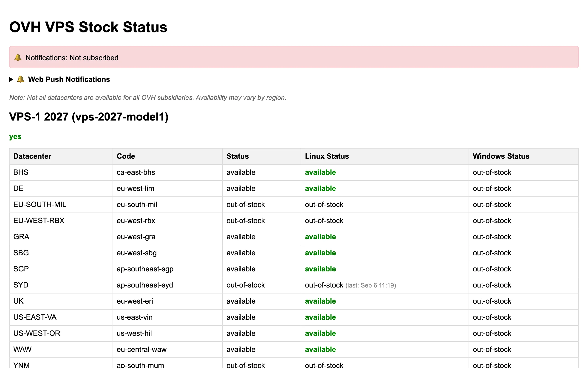
Task: Click Linux 'out-of-stock' cell in EU-WEST-RBX row
Action: click(385, 221)
